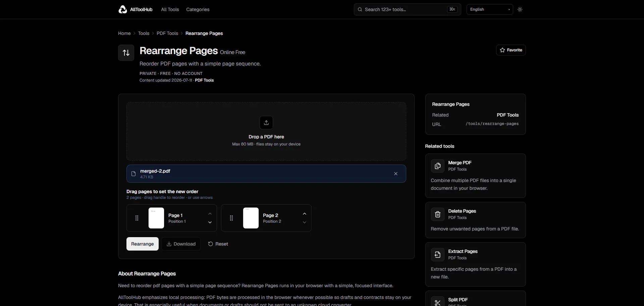Click the Favorite button
644x306 pixels.
pos(511,50)
